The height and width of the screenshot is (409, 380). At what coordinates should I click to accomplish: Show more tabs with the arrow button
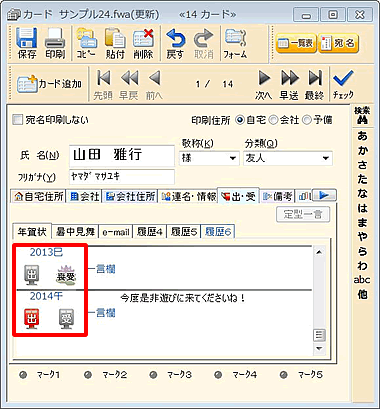[x=324, y=196]
